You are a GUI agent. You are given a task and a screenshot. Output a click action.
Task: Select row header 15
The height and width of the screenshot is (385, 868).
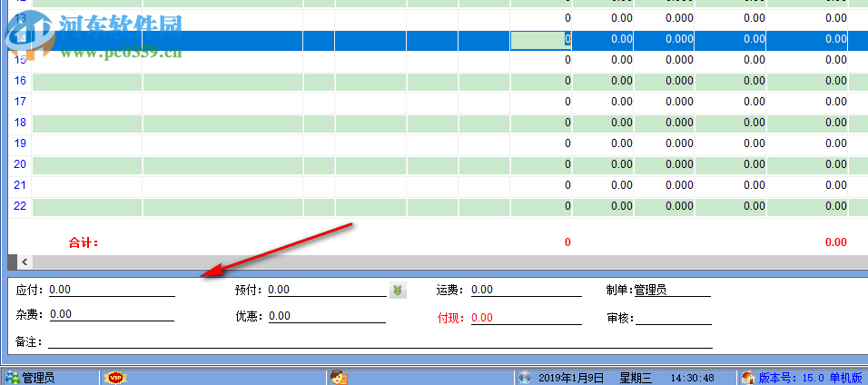[x=20, y=60]
